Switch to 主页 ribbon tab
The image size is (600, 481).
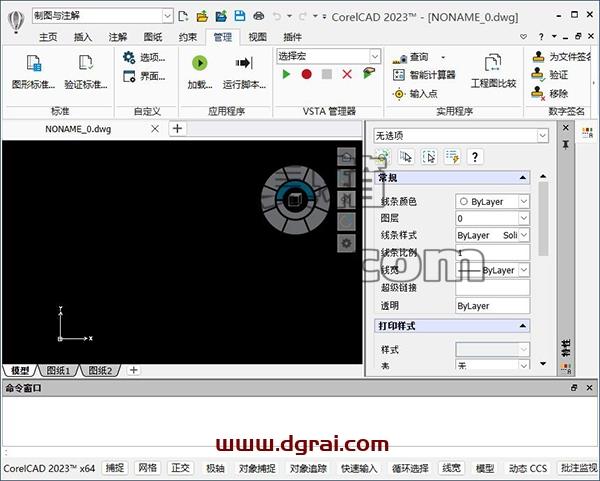[48, 37]
